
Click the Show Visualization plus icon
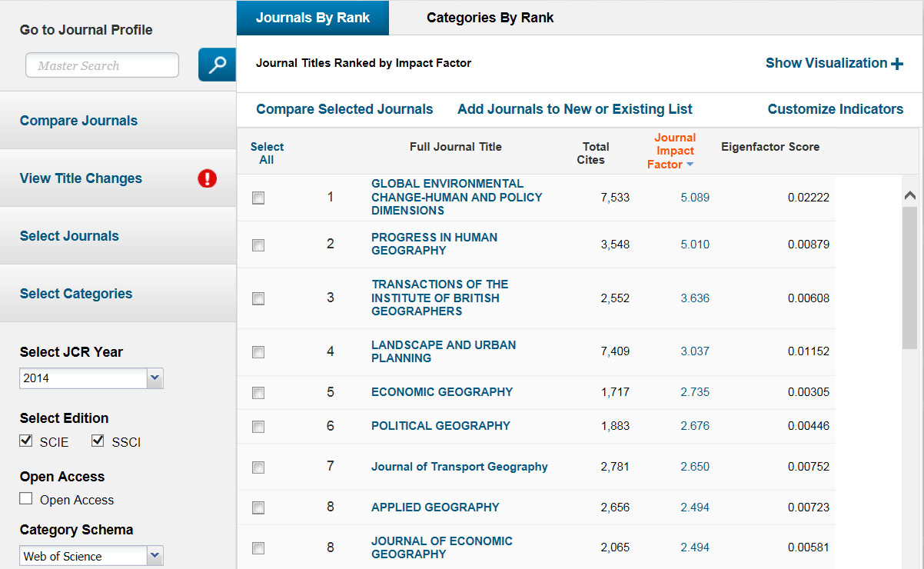(897, 64)
